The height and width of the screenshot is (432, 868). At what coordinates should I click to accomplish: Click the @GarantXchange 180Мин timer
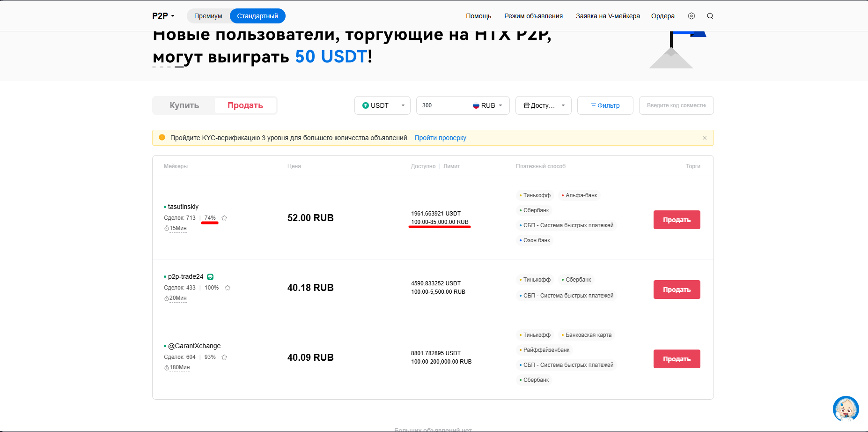pos(177,367)
